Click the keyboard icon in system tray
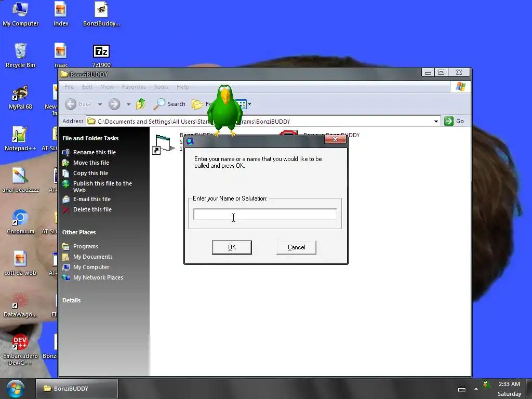The height and width of the screenshot is (399, 532). pos(461,389)
